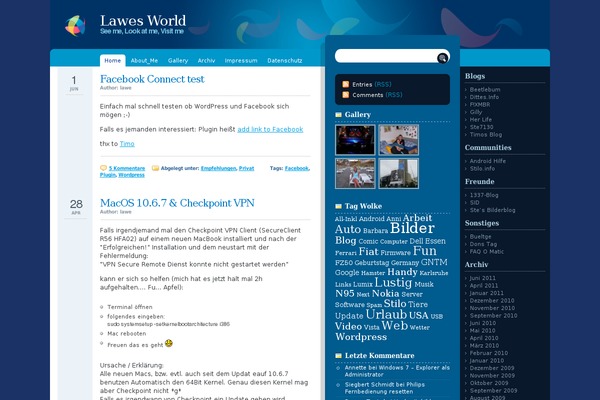Screen dimensions: 600x400
Task: Select the Lustig tag
Action: click(x=393, y=282)
